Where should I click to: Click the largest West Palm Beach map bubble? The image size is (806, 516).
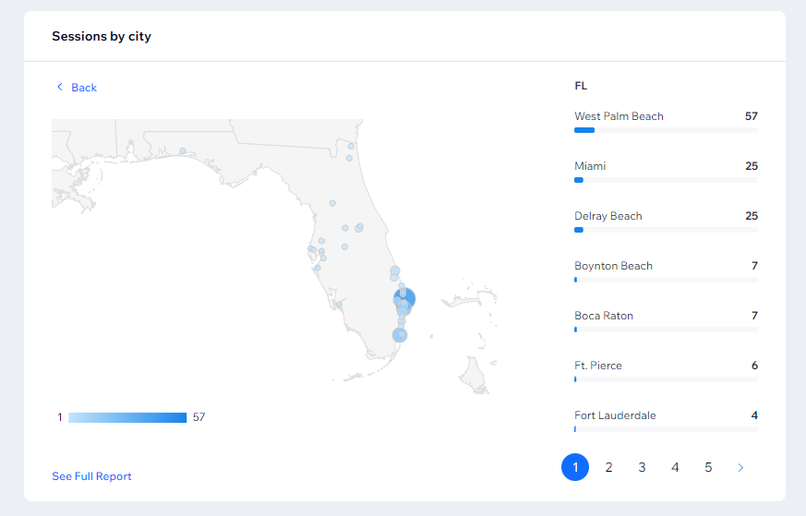coord(405,298)
